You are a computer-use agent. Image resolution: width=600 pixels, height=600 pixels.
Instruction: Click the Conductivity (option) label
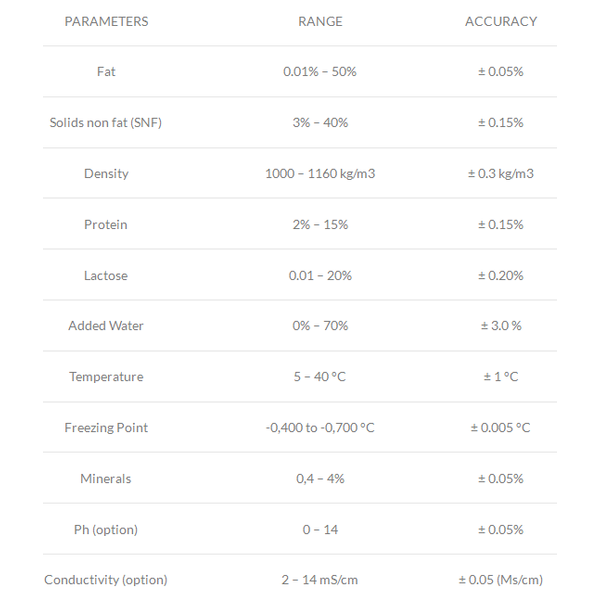point(106,580)
